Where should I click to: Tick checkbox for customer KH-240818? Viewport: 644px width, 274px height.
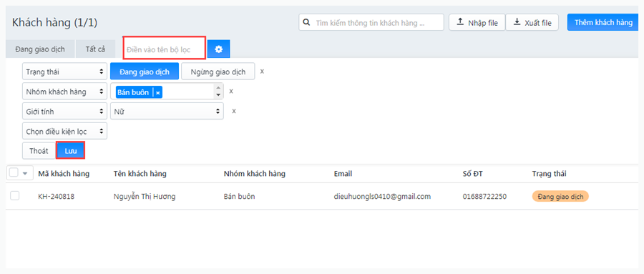(x=15, y=196)
